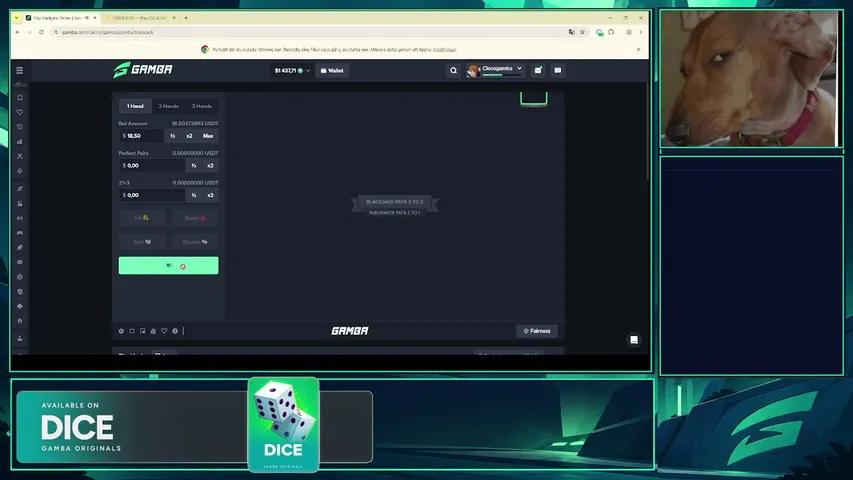
Task: Open the Chrome tab search dropdown arrow
Action: pos(16,17)
